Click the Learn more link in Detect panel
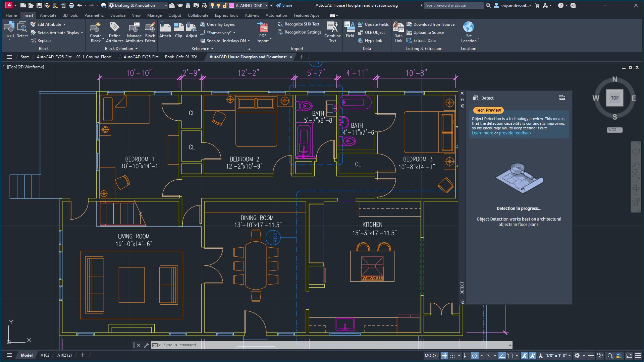The height and width of the screenshot is (362, 644). (x=482, y=133)
